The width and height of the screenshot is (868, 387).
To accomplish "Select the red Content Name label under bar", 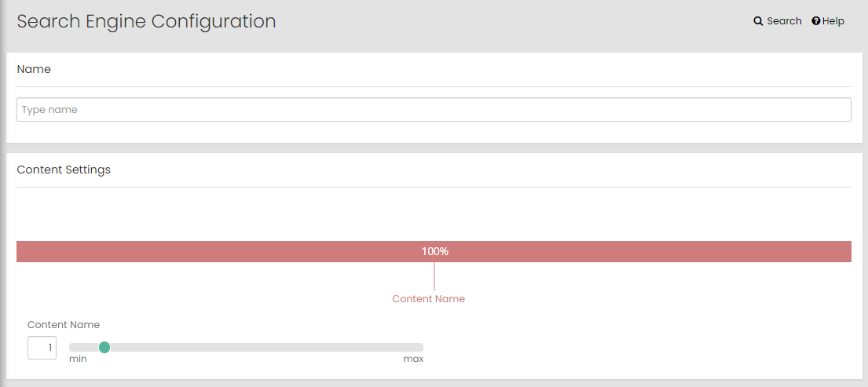I will 428,299.
